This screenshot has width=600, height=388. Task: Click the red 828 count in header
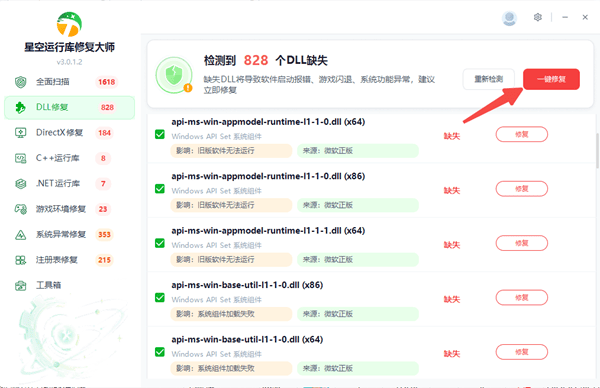coord(256,60)
